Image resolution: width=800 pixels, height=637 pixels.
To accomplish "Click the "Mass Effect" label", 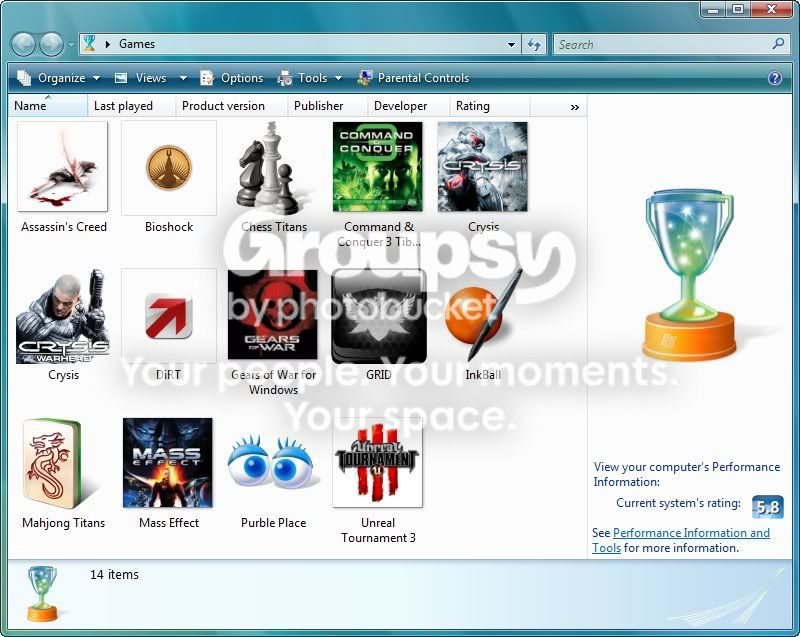I will pyautogui.click(x=169, y=523).
